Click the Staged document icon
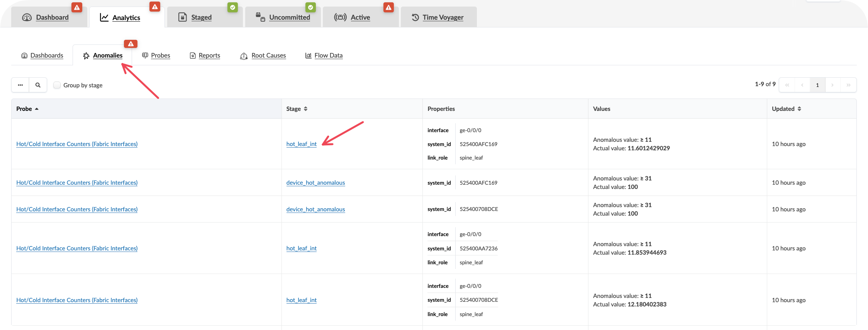Image resolution: width=868 pixels, height=330 pixels. (x=183, y=17)
